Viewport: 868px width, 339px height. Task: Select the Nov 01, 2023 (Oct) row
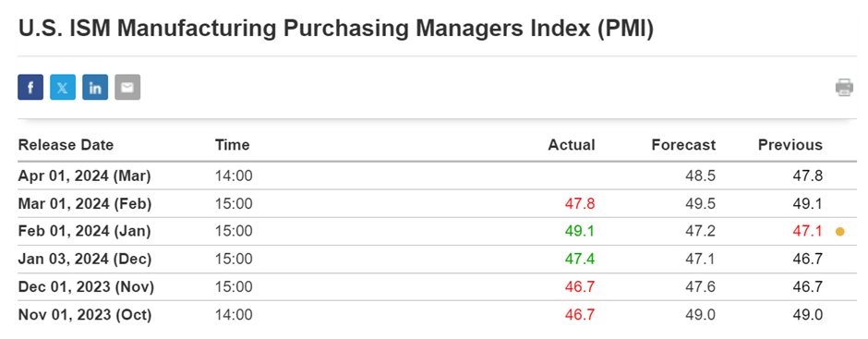[434, 315]
